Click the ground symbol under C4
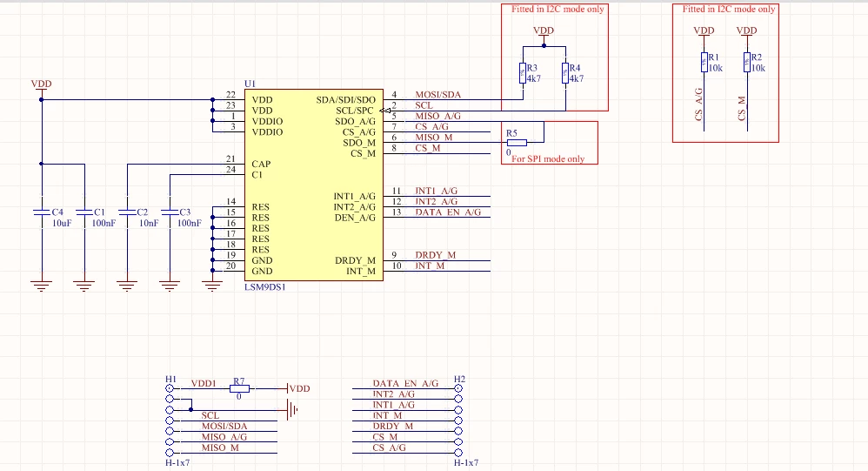This screenshot has height=471, width=868. [x=42, y=286]
